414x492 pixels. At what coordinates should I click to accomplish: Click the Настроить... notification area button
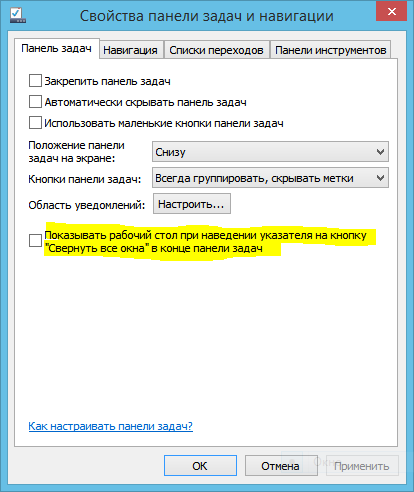click(192, 204)
